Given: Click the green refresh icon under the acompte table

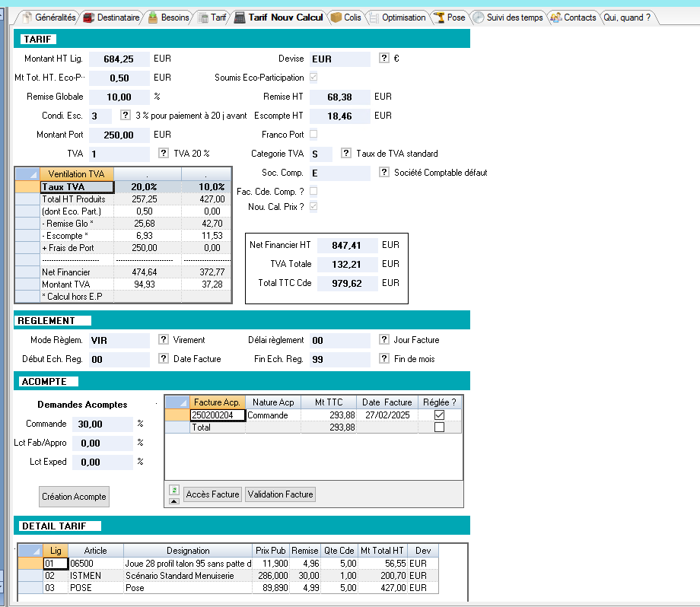Looking at the screenshot, I should 173,491.
